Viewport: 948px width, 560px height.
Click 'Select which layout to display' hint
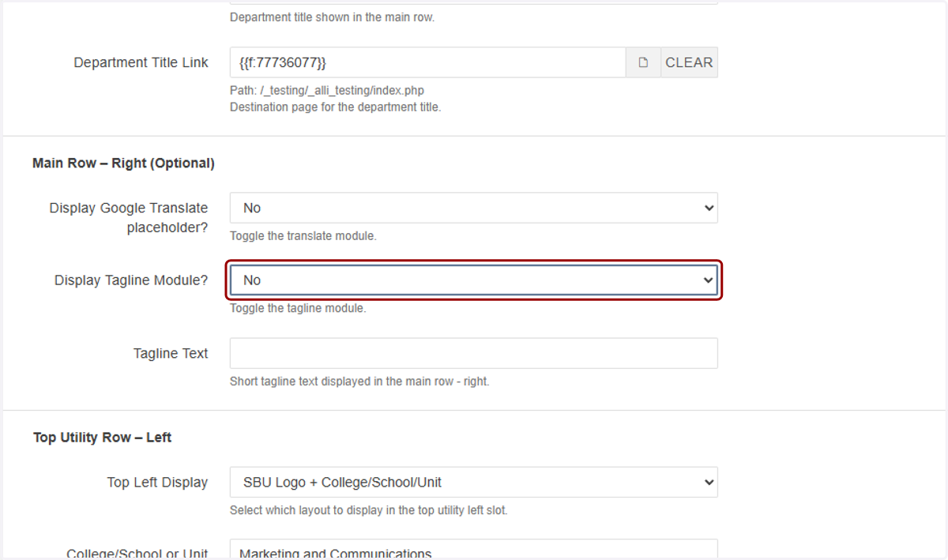pos(368,510)
